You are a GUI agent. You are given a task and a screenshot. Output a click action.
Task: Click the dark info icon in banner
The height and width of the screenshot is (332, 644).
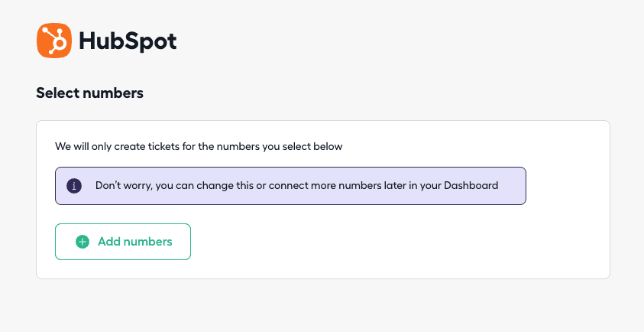coord(74,186)
